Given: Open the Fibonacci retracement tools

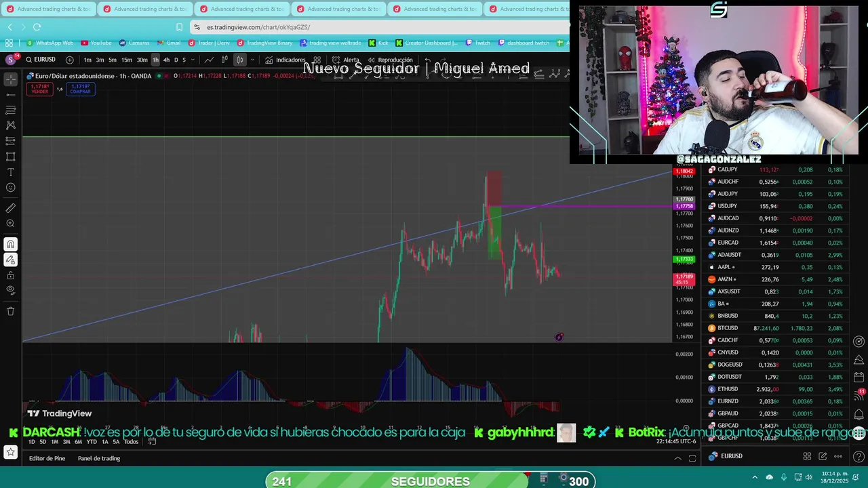Looking at the screenshot, I should tap(11, 110).
